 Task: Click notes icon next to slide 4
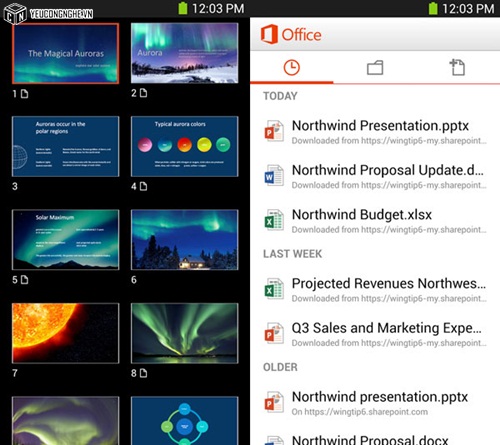point(143,186)
